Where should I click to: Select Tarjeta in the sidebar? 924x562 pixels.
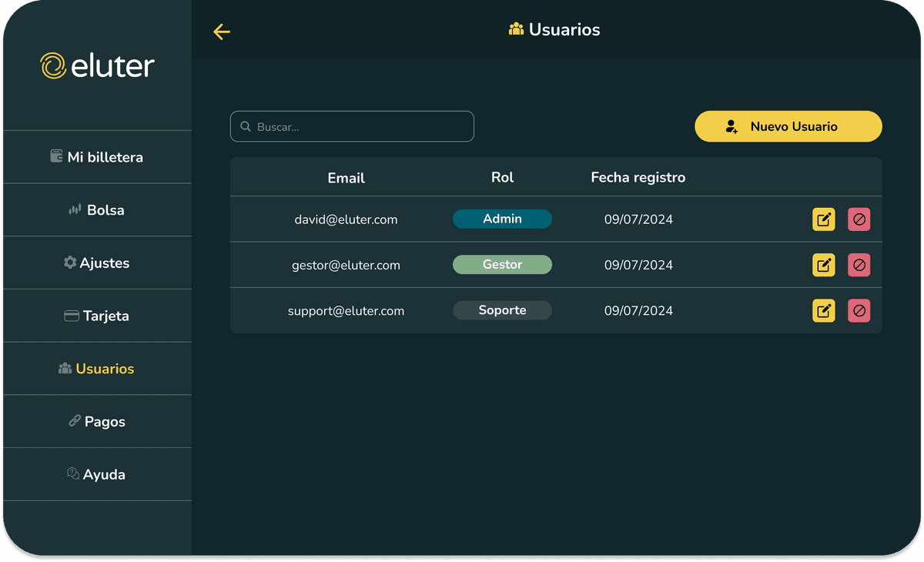97,316
